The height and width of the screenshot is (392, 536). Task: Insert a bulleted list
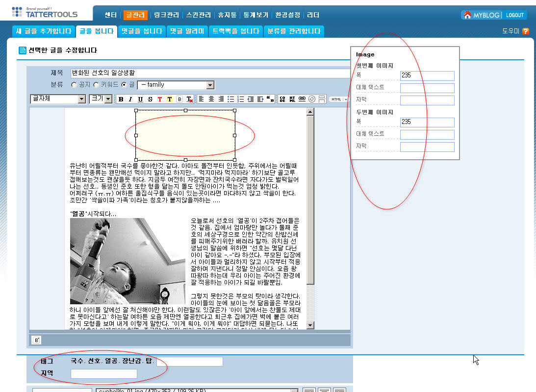point(230,99)
